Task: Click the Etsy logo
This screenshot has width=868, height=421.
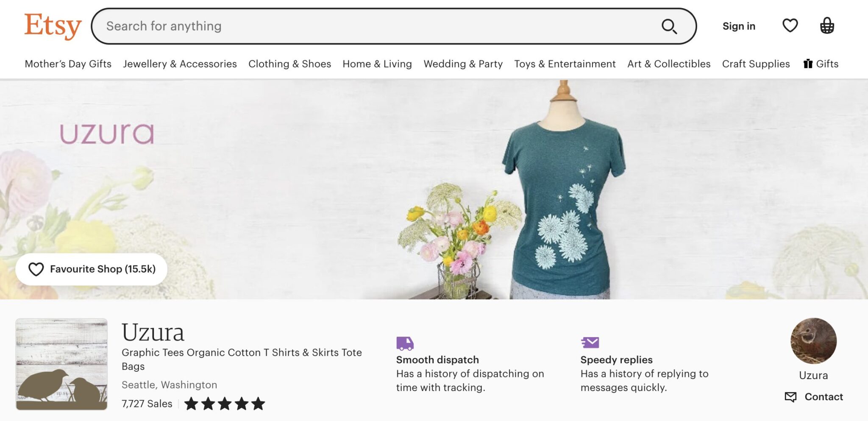Action: (53, 25)
